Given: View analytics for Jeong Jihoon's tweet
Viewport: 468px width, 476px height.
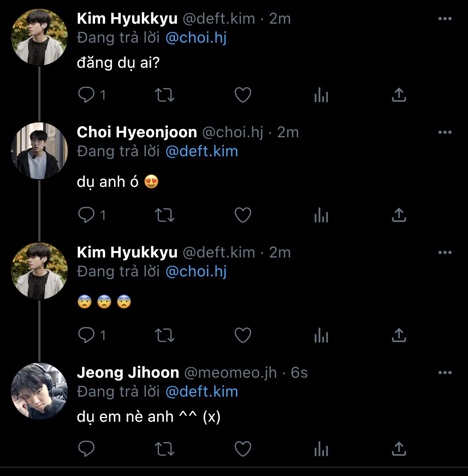Looking at the screenshot, I should click(321, 449).
